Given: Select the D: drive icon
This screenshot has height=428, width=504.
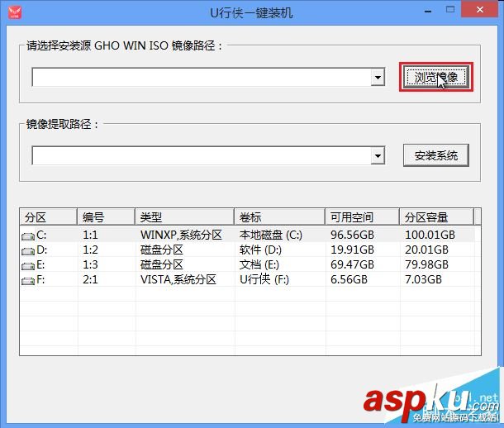Looking at the screenshot, I should 28,251.
